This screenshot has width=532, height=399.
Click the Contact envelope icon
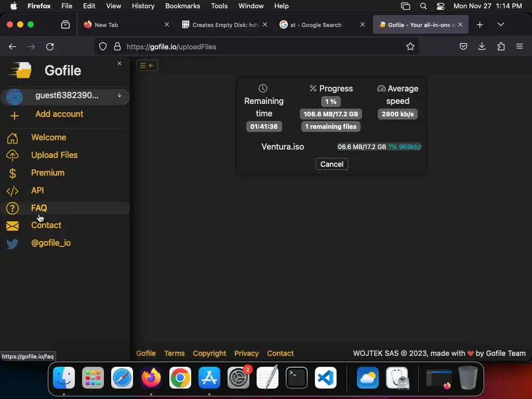click(x=12, y=226)
